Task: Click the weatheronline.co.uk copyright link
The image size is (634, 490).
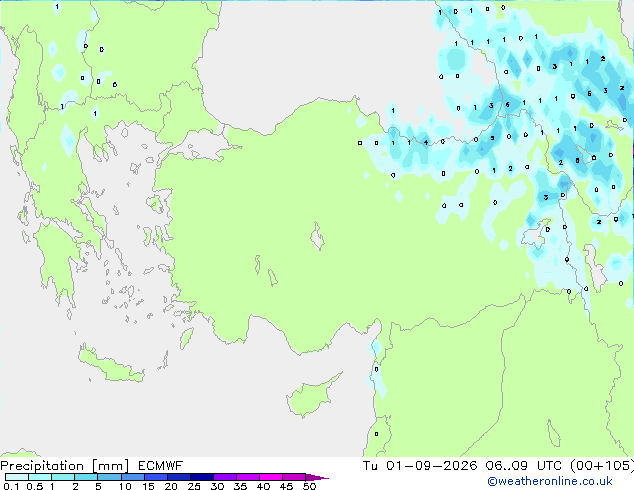Action: point(549,481)
